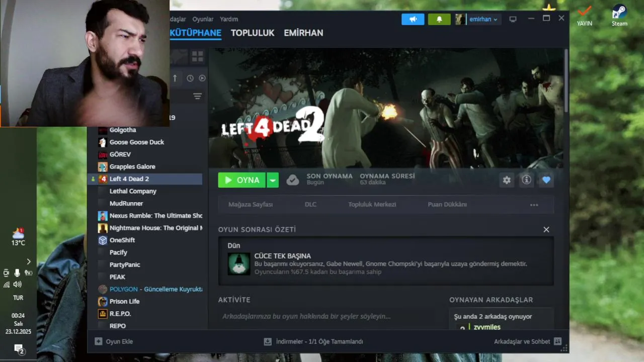644x362 pixels.
Task: Toggle favorite heart for Left 4 Dead 2
Action: point(546,180)
